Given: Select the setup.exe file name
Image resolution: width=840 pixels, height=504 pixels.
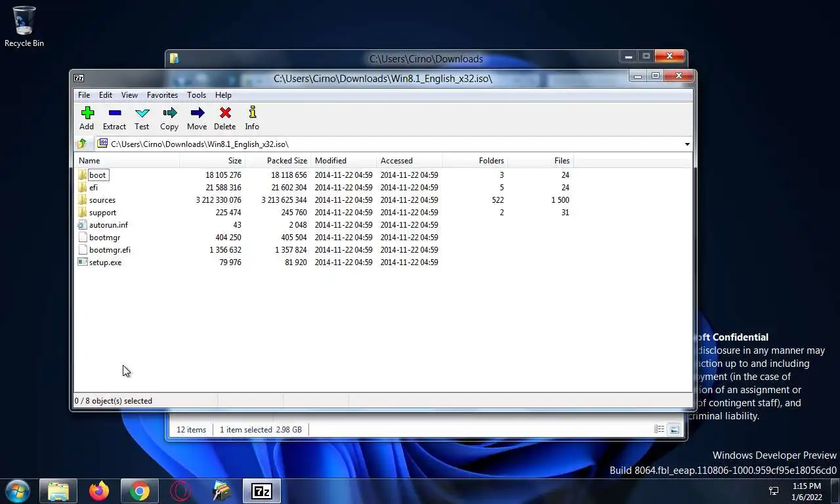Looking at the screenshot, I should [x=105, y=262].
